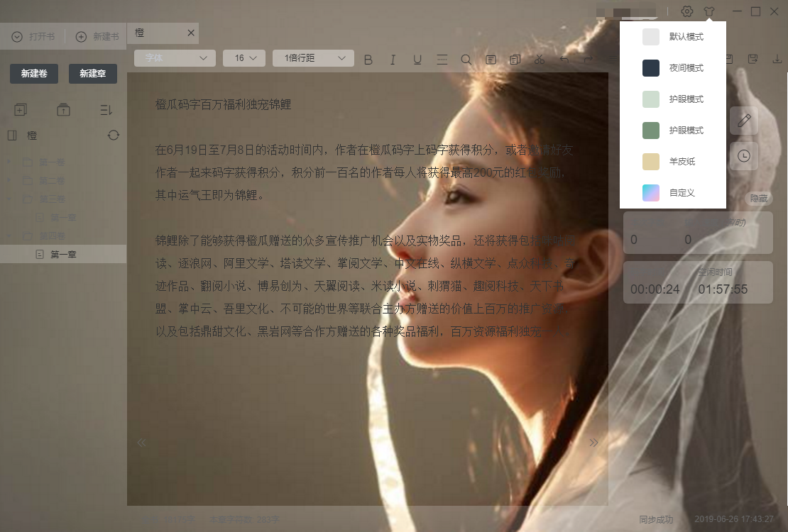The image size is (788, 532).
Task: Click the T-shirt theme icon in title bar
Action: (710, 11)
